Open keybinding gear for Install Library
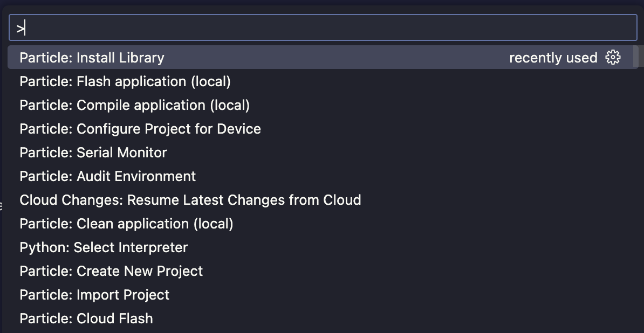The image size is (644, 333). pos(613,57)
